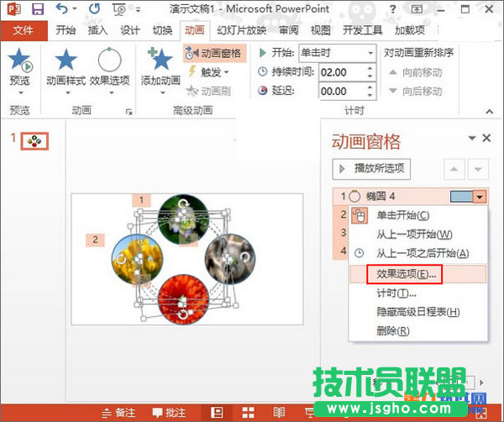
Task: Click Move Later reorder button
Action: [x=415, y=92]
